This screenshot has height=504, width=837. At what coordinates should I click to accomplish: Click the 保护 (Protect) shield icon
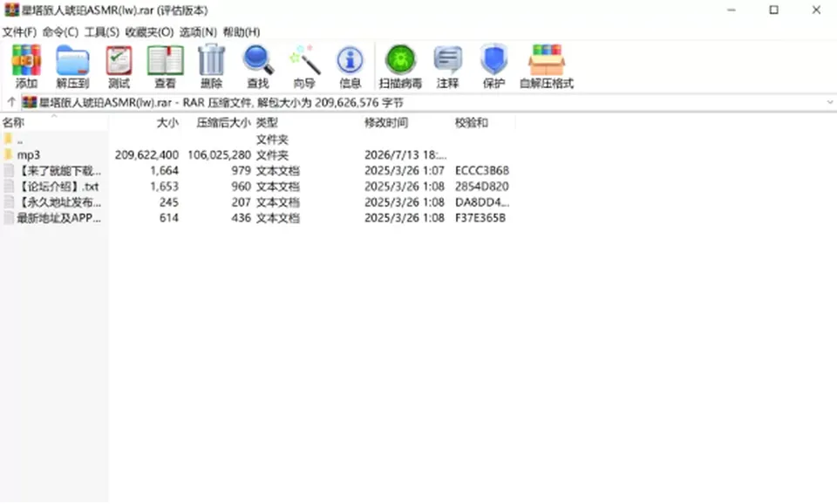pyautogui.click(x=493, y=66)
